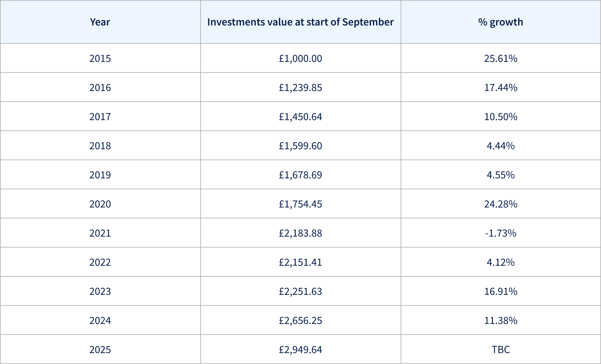Viewport: 601px width, 364px height.
Task: Click the £2,949.64 value for 2025
Action: point(300,349)
